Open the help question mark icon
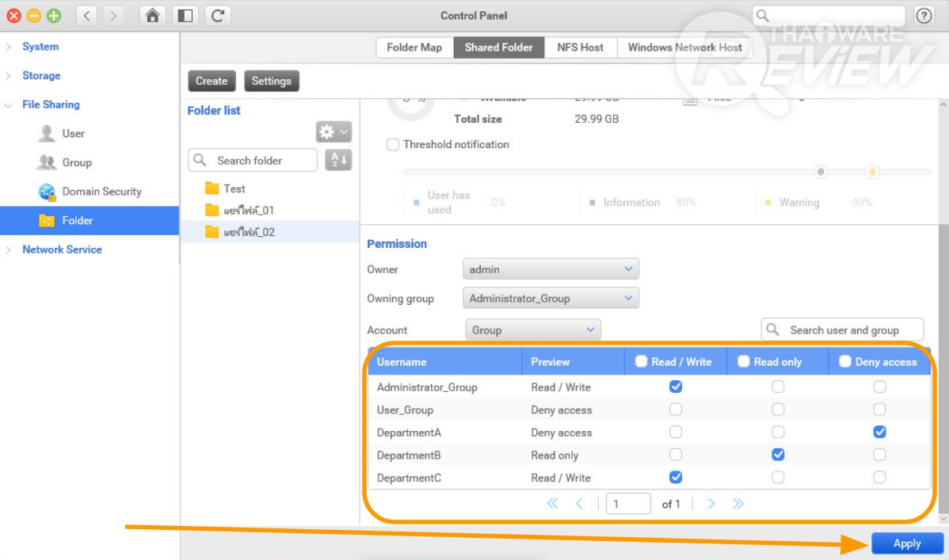 tap(924, 16)
